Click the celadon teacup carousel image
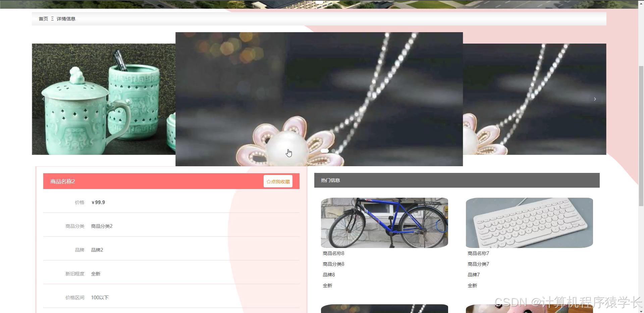The width and height of the screenshot is (644, 313). [x=104, y=99]
